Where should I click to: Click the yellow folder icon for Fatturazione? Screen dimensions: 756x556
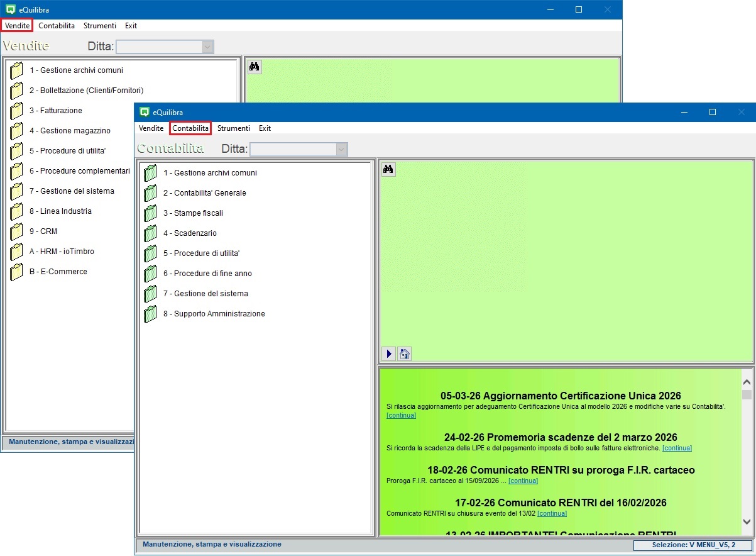(x=16, y=111)
